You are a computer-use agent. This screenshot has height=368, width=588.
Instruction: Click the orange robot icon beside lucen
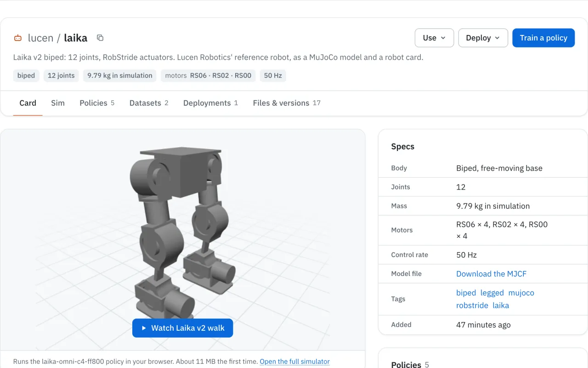pos(18,38)
